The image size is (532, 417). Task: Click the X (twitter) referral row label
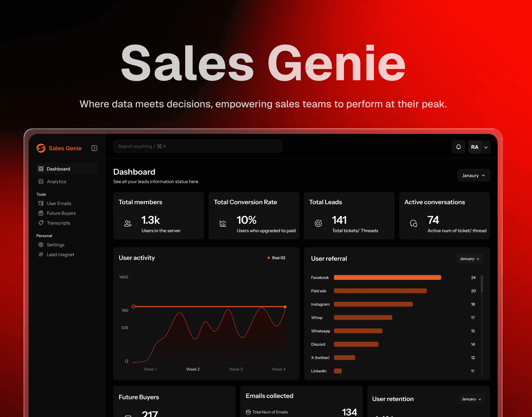coord(320,358)
